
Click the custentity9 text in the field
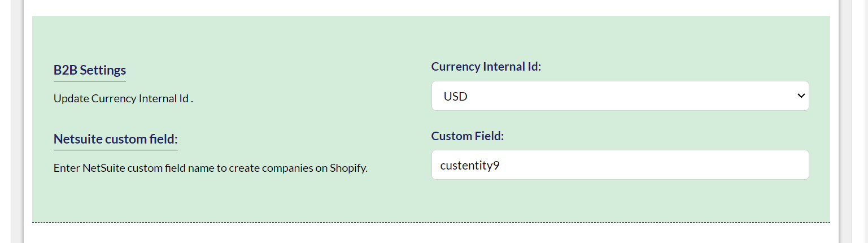tap(470, 166)
